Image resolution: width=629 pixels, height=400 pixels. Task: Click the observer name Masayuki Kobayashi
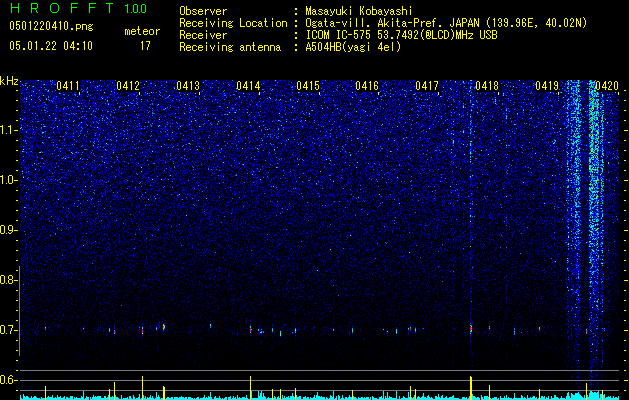tap(359, 11)
